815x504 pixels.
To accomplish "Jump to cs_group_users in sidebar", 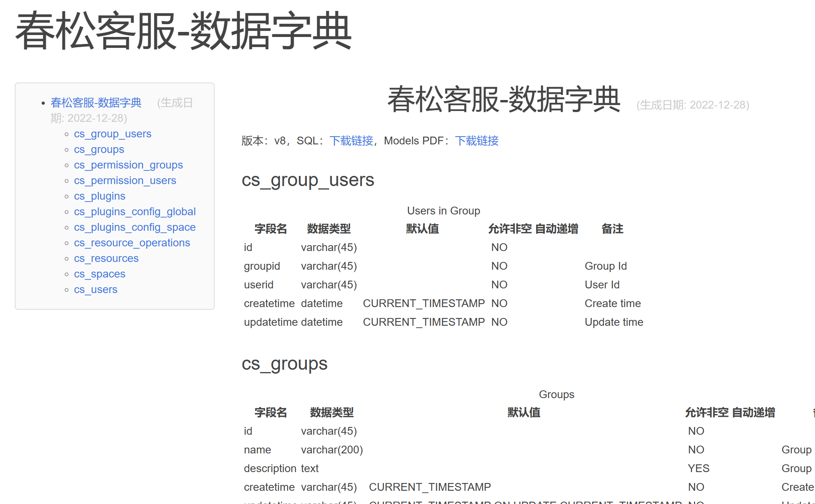I will [x=113, y=134].
